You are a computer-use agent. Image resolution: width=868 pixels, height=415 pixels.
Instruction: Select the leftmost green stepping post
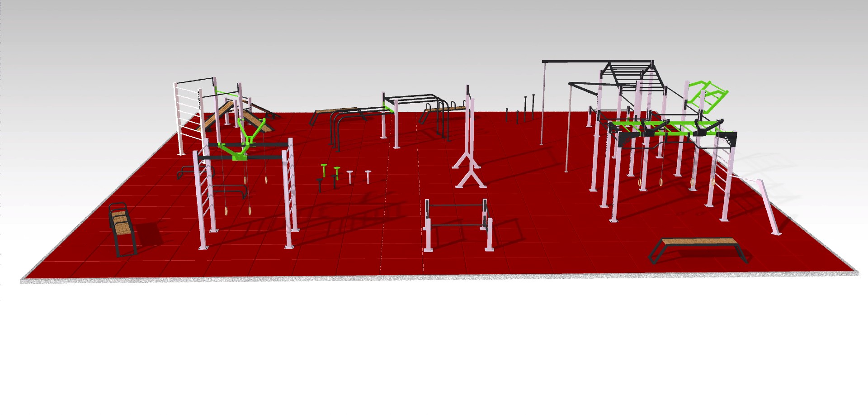324,169
